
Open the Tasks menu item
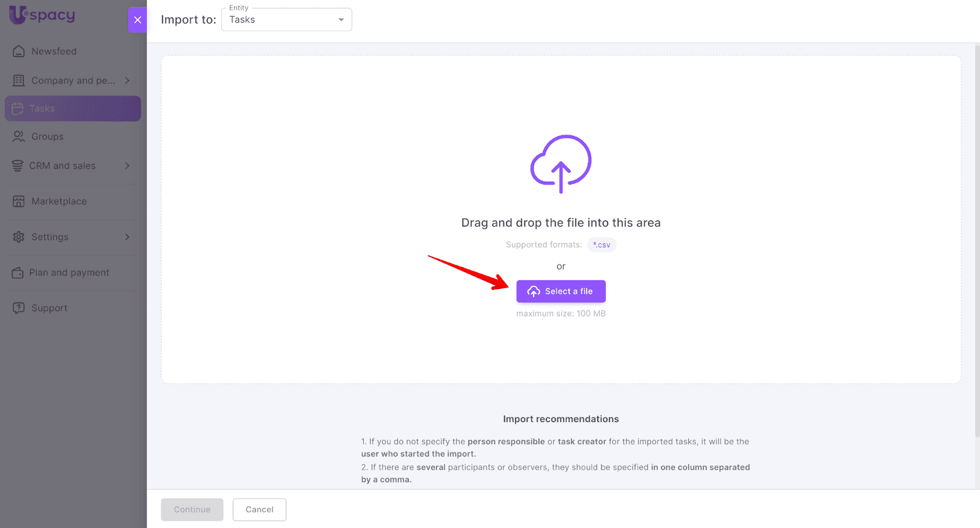tap(73, 108)
